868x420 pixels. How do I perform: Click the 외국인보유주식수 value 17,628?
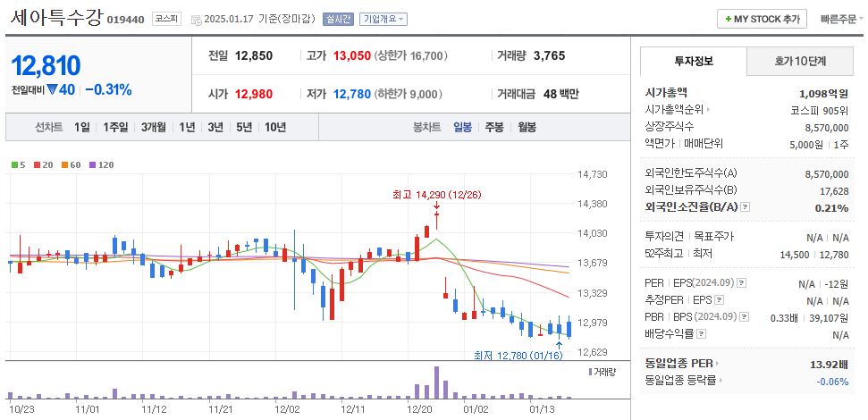pos(834,191)
